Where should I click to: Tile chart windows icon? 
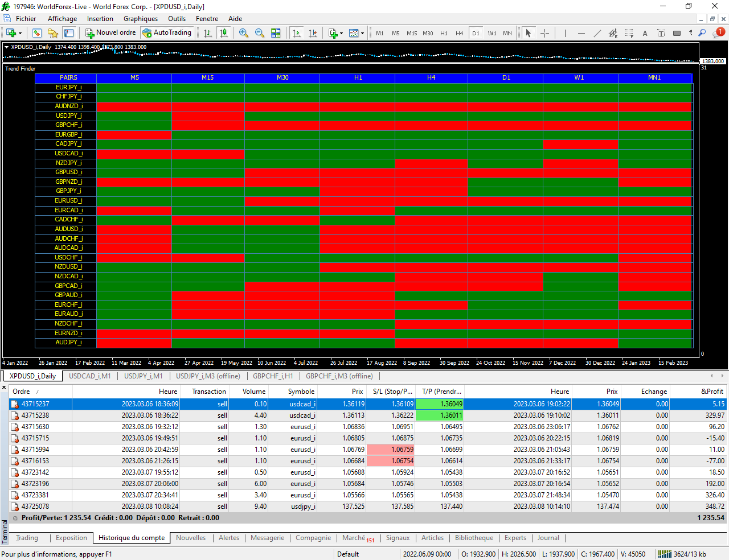coord(276,33)
